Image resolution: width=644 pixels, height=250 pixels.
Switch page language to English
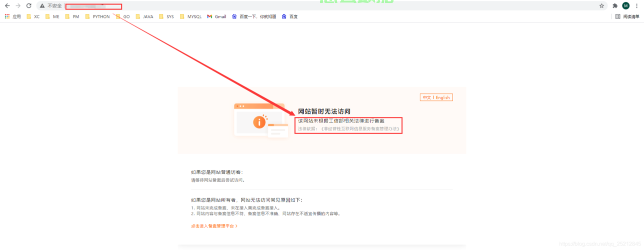click(x=443, y=97)
